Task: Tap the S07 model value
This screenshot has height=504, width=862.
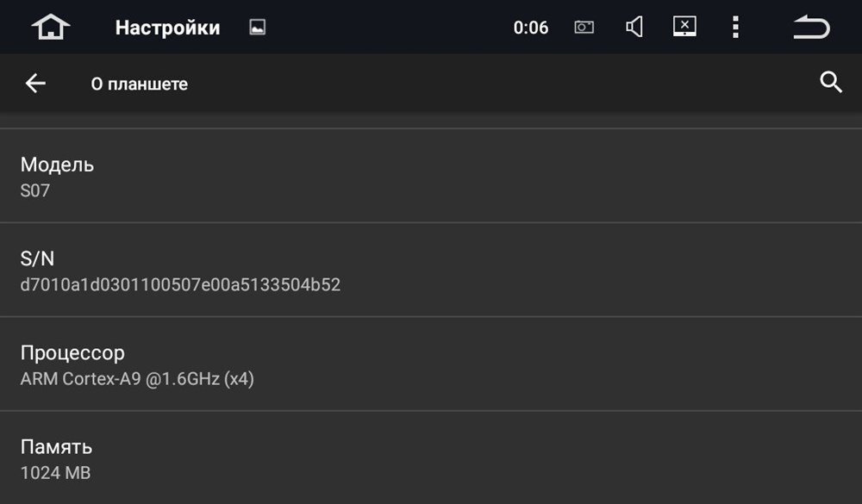Action: coord(35,190)
